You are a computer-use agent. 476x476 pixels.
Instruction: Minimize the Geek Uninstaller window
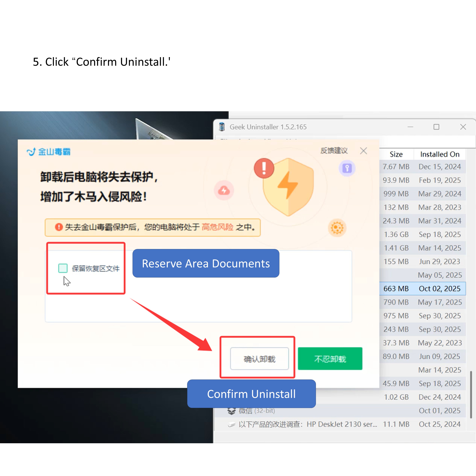coord(410,127)
